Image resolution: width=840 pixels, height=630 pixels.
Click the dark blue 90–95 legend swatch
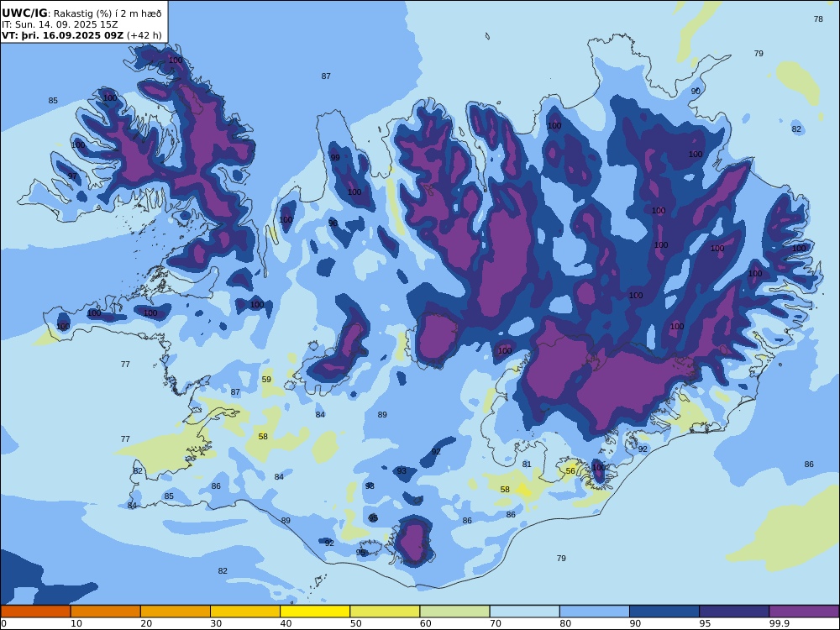click(664, 612)
